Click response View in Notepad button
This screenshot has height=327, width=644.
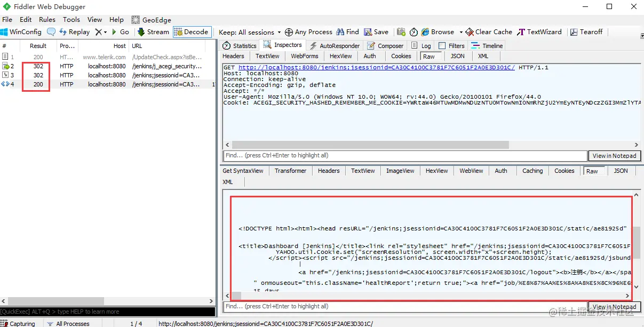[614, 307]
